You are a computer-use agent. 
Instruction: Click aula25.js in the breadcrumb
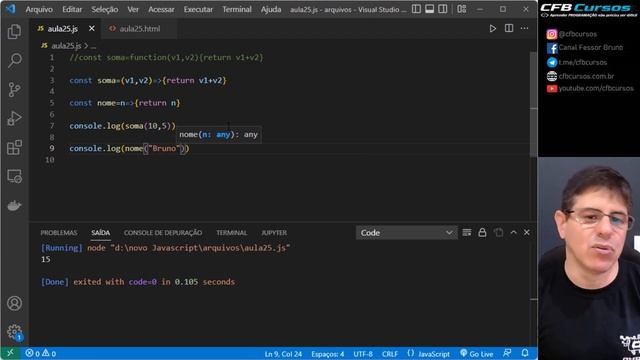coord(66,46)
